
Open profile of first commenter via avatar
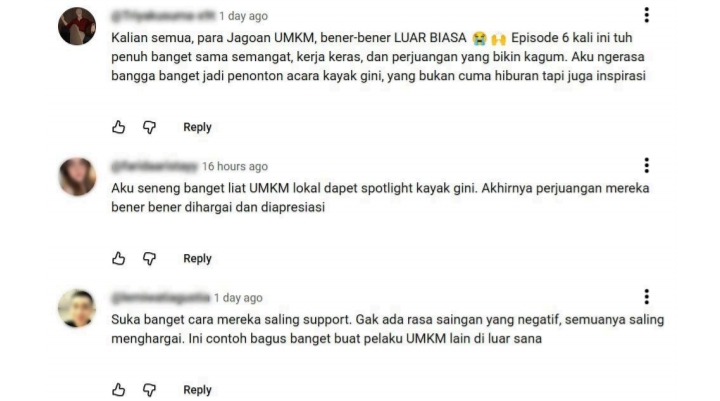tap(77, 26)
